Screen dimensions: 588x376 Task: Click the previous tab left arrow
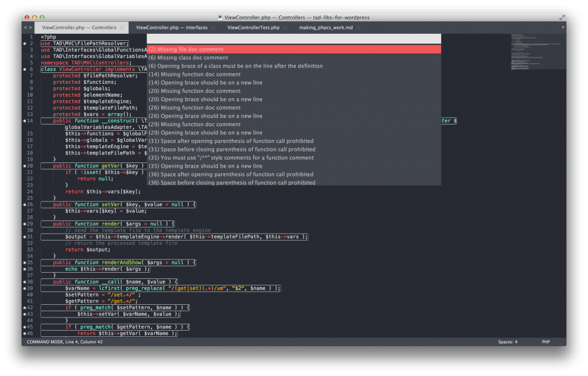(x=25, y=28)
